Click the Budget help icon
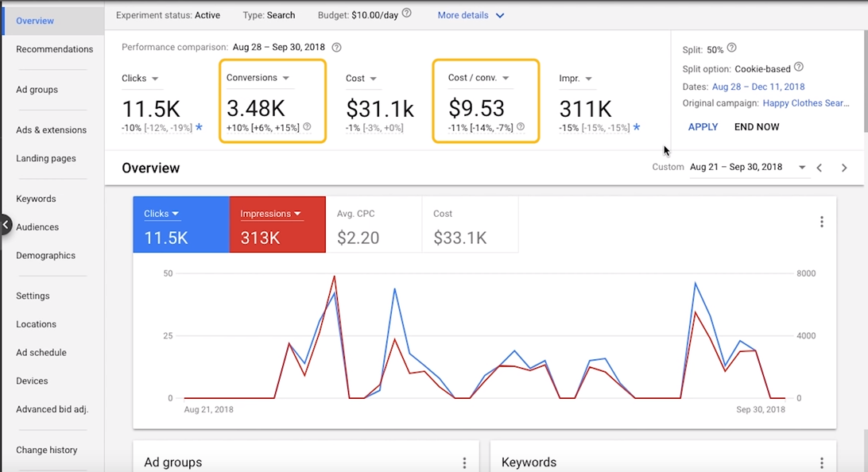The image size is (868, 472). pos(405,13)
